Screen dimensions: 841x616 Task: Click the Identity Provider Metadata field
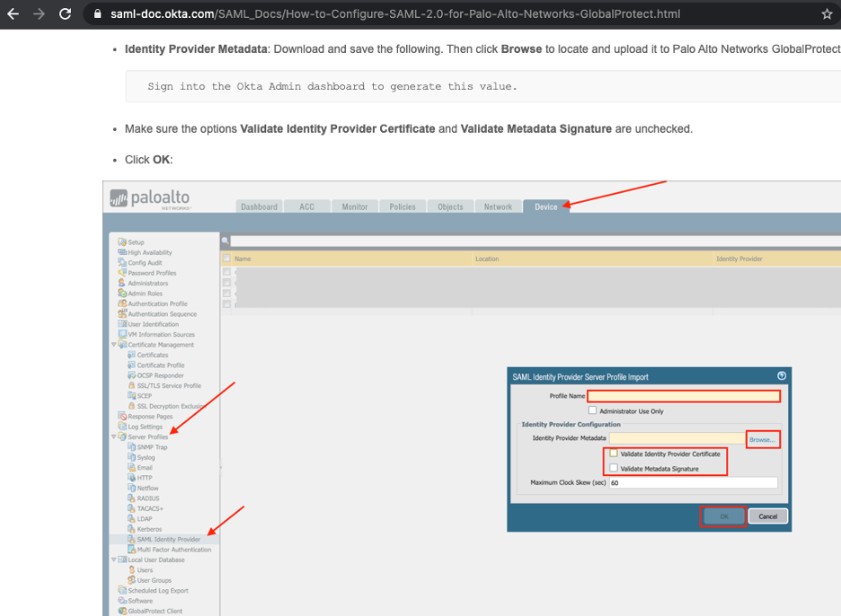pyautogui.click(x=677, y=438)
